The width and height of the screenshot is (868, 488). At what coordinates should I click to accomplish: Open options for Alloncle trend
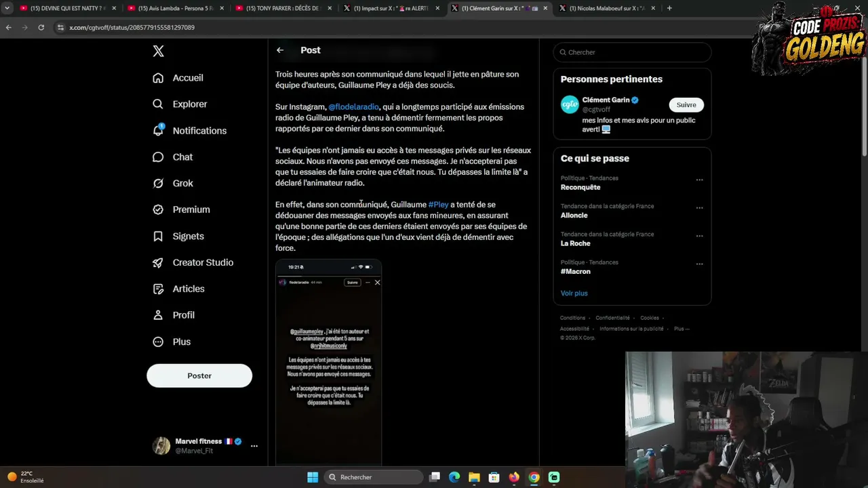(699, 208)
